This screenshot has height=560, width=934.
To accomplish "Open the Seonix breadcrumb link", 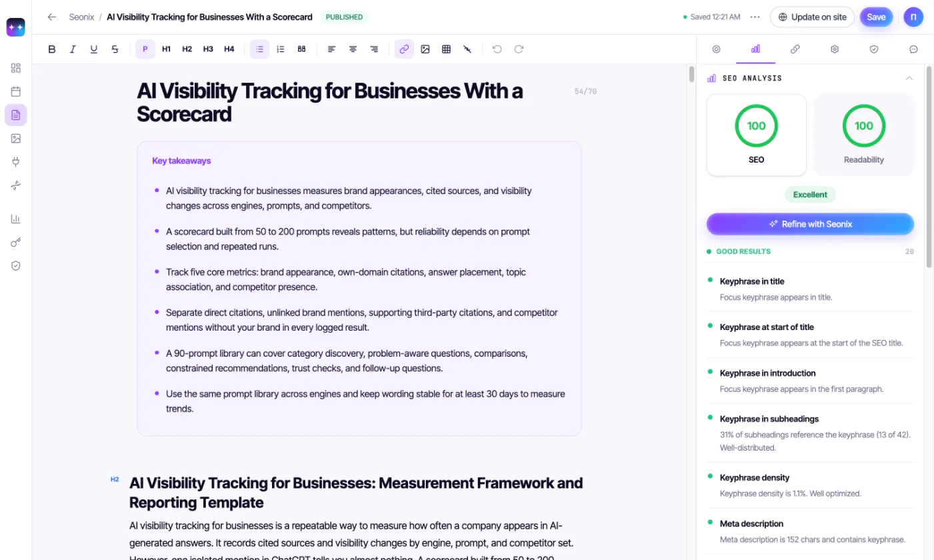I will pos(81,17).
